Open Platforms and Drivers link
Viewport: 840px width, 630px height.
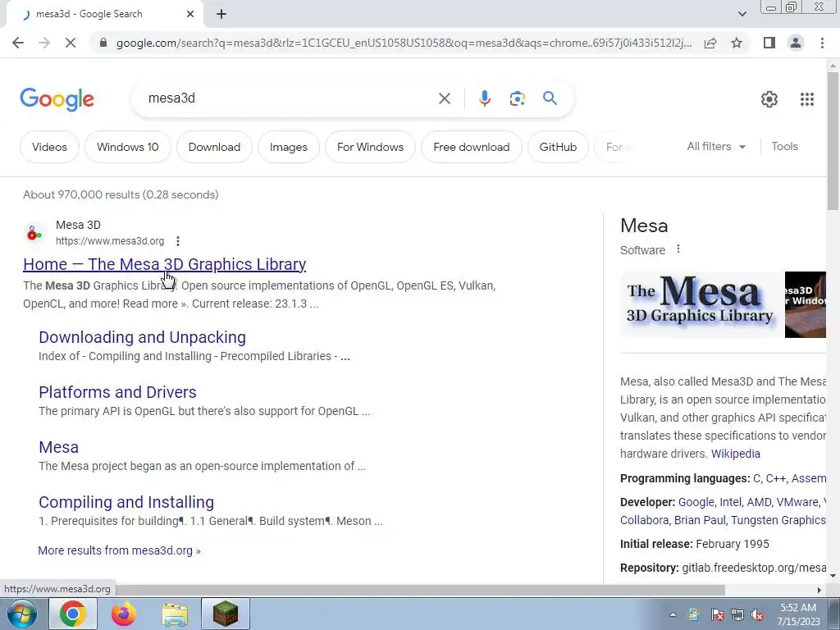click(x=117, y=392)
